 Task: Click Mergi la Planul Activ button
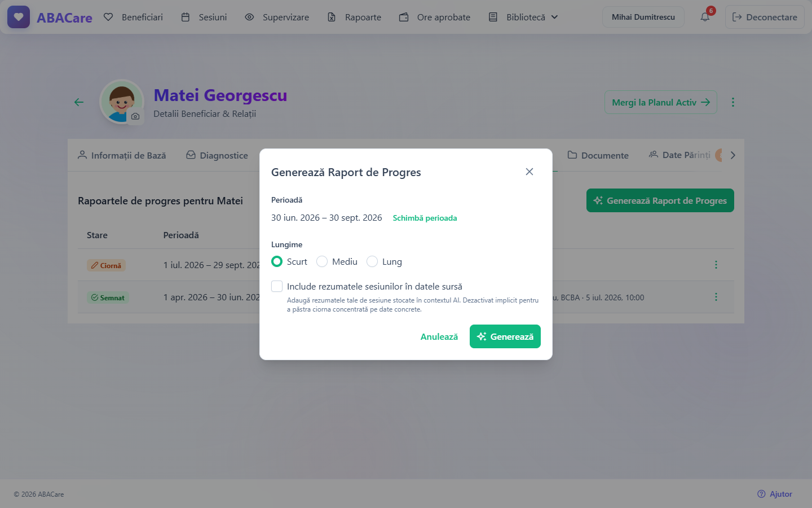click(x=661, y=102)
